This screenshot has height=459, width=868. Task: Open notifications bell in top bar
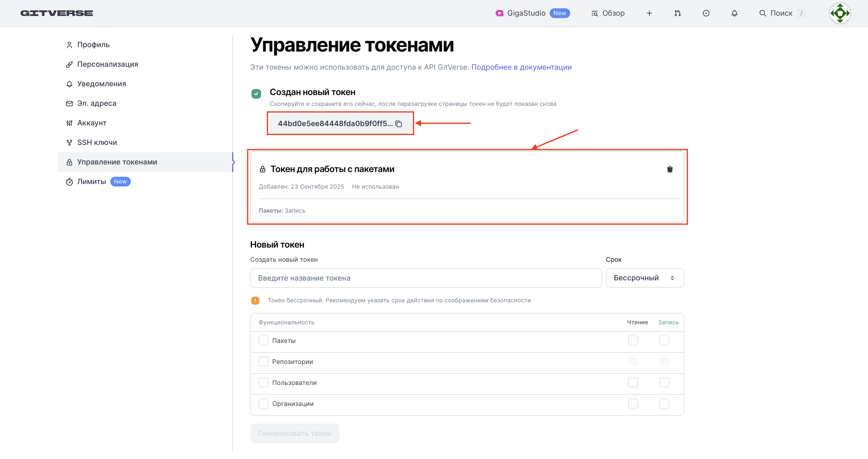(x=734, y=13)
